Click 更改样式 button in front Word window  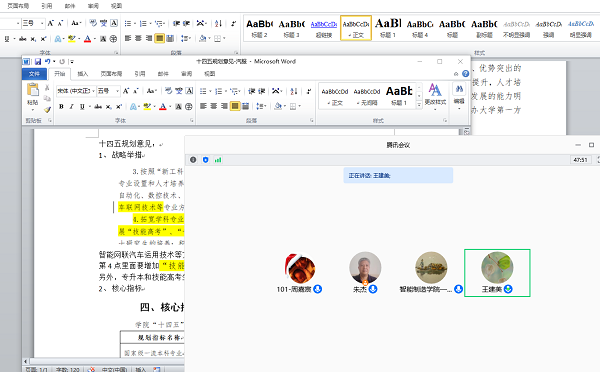tap(435, 96)
